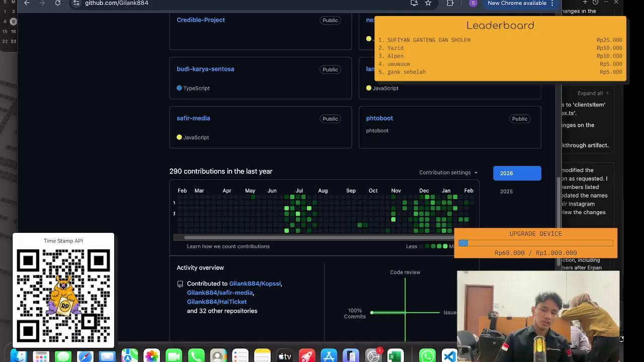
Task: Open WhatsApp from the dock
Action: point(427,356)
